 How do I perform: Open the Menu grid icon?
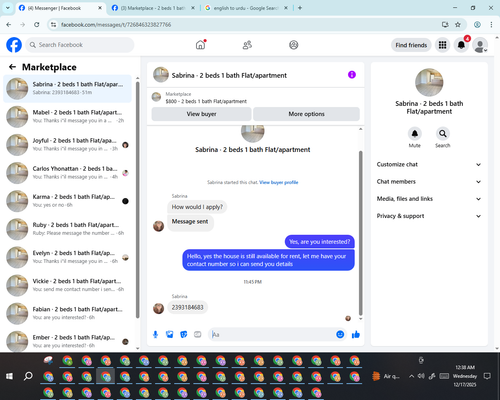(442, 45)
